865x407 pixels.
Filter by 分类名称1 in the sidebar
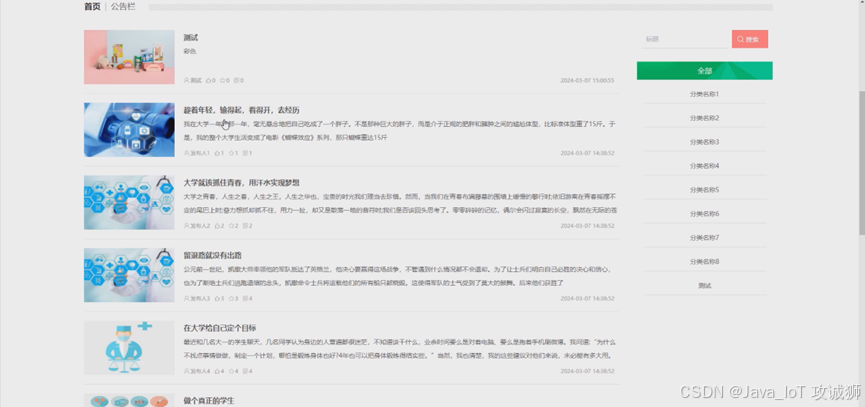[704, 94]
